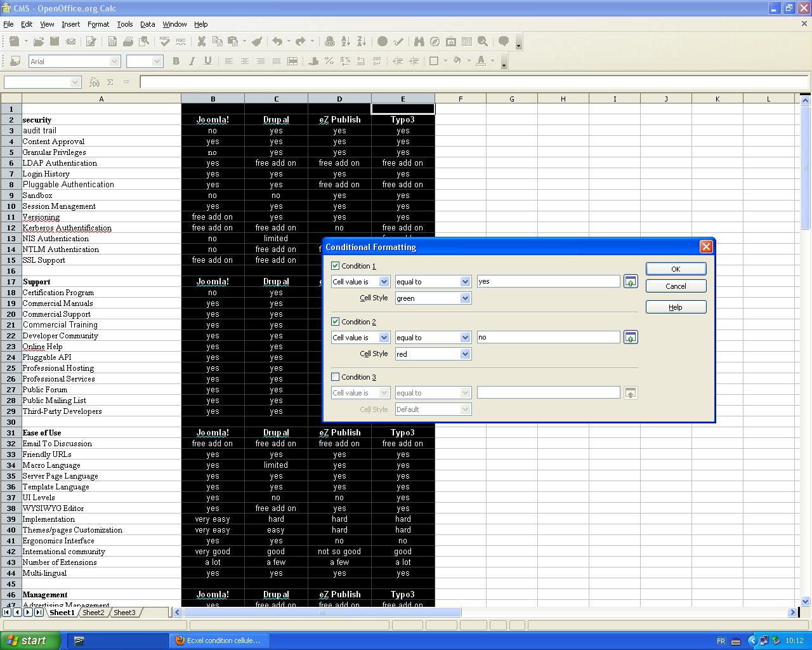Open the 'green' Cell Style dropdown
Screen dimensions: 812x650
(x=465, y=298)
